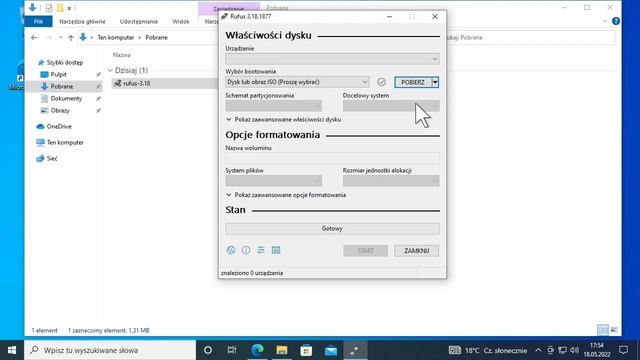Image resolution: width=640 pixels, height=360 pixels.
Task: Click the START button in Rufus
Action: click(x=366, y=251)
